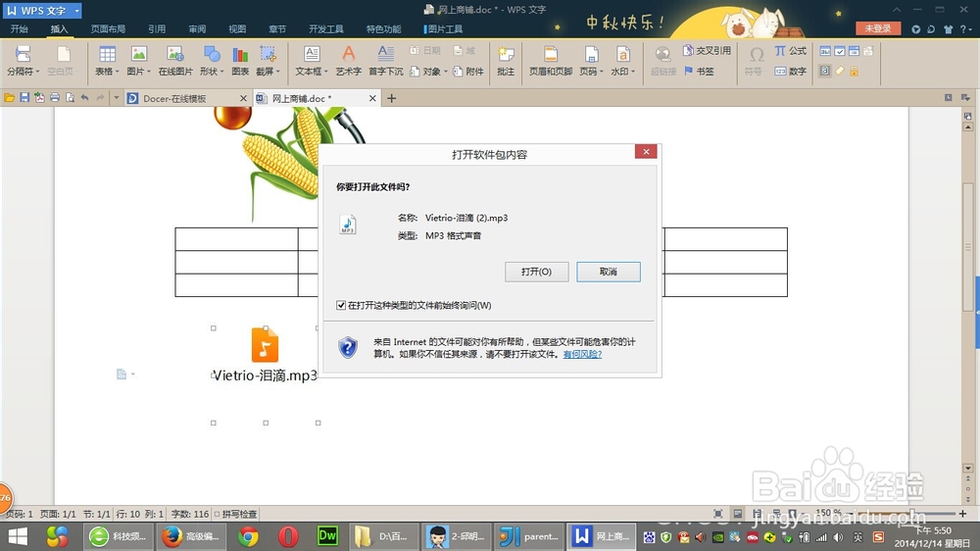Viewport: 980px width, 551px height.
Task: Open the 有何风险? link
Action: click(582, 354)
